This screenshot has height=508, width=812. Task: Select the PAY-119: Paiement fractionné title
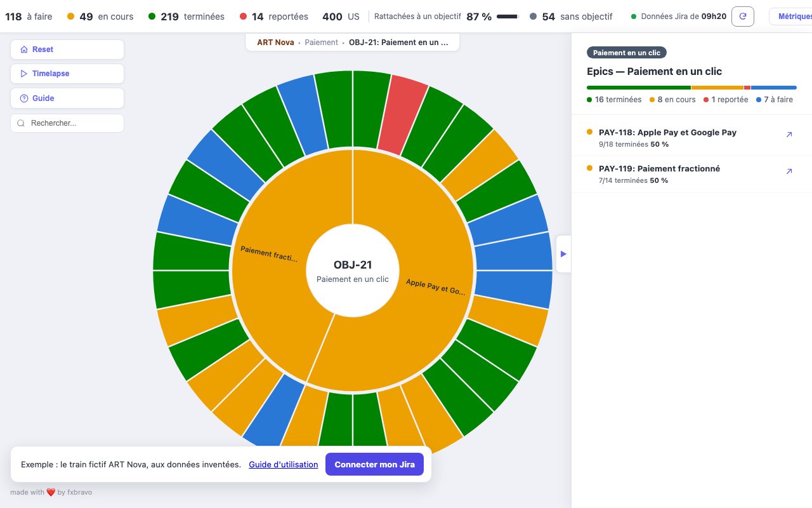[659, 168]
